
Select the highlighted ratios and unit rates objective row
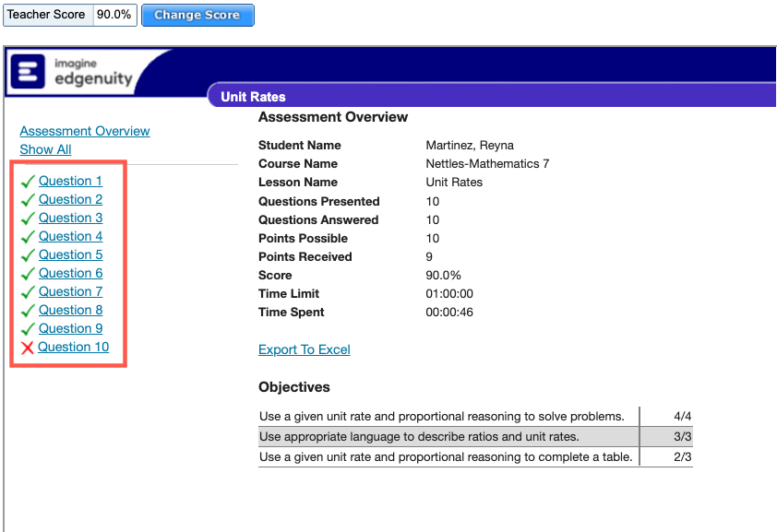point(448,436)
